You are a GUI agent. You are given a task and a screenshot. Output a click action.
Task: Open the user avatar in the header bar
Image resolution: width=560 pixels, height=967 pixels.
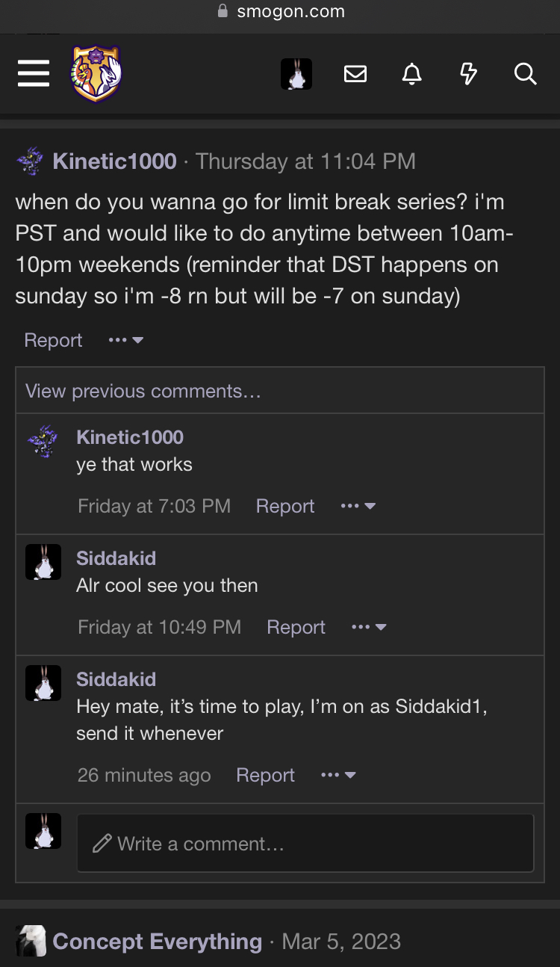296,74
